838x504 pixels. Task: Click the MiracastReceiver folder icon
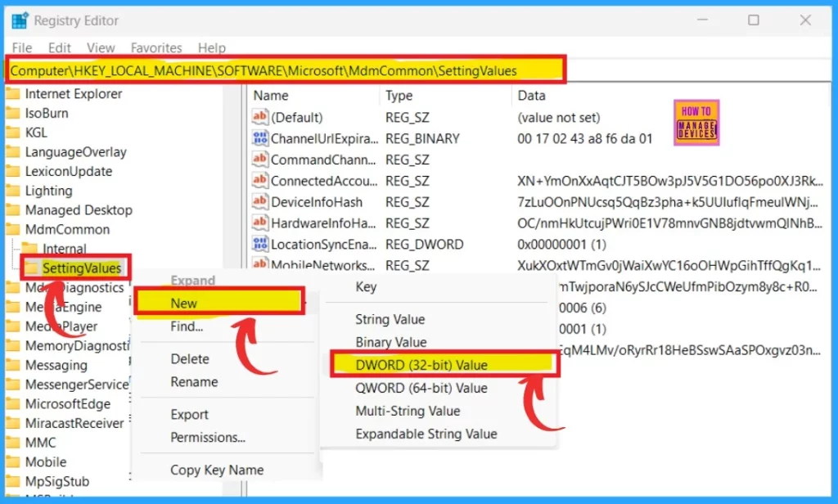13,423
